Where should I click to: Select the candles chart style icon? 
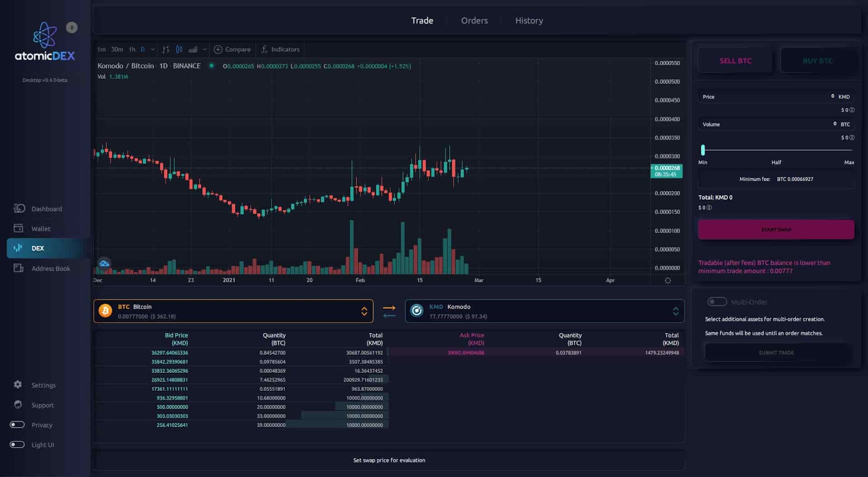point(179,49)
